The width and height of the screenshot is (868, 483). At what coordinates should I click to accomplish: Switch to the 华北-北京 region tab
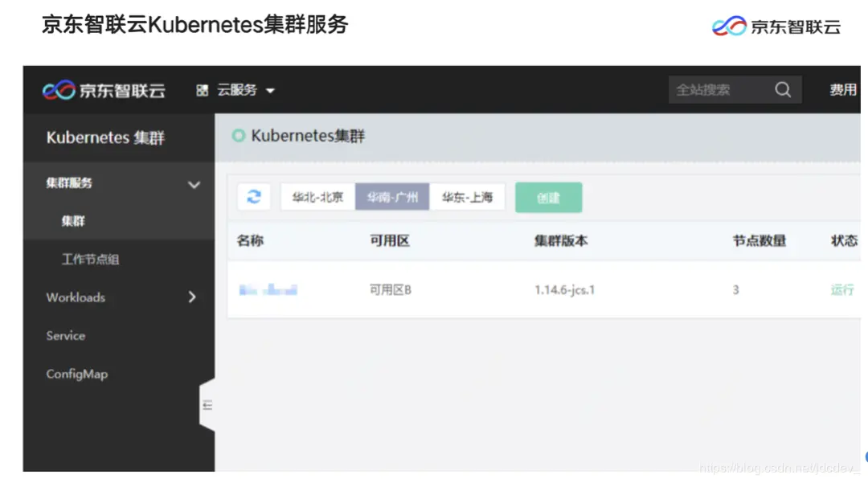[x=317, y=196]
